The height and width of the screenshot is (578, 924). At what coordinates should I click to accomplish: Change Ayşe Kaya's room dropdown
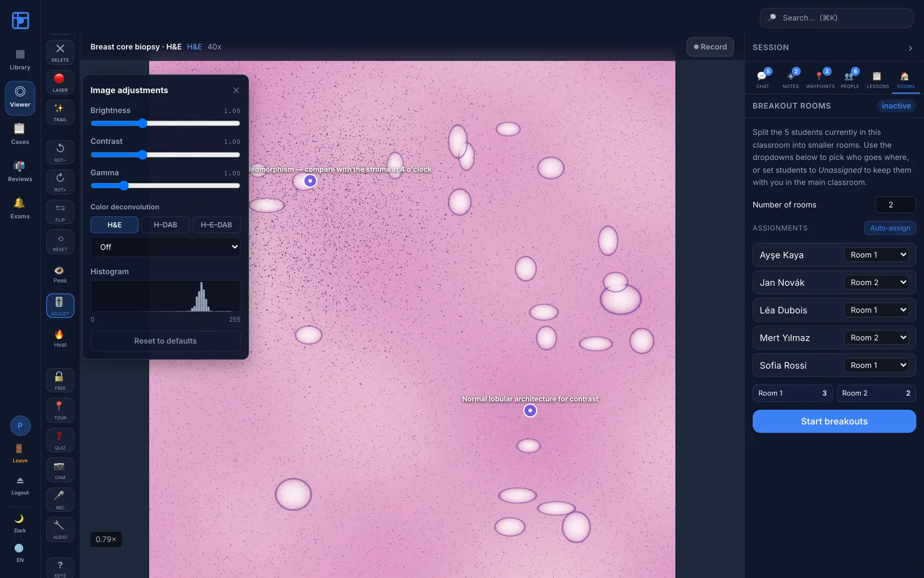(877, 255)
